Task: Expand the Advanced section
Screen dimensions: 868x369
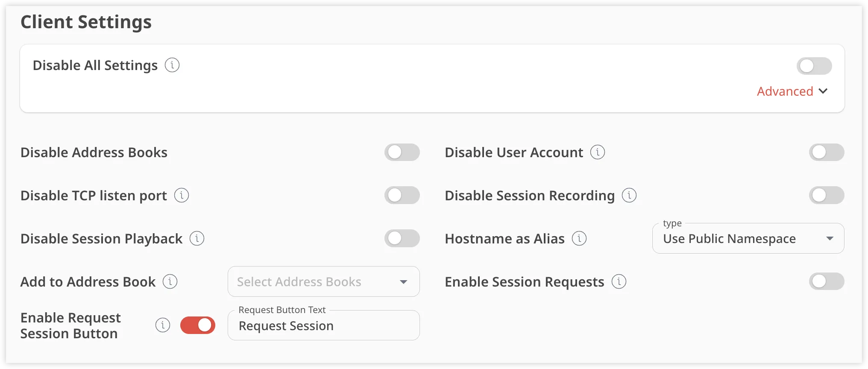Action: click(x=792, y=91)
